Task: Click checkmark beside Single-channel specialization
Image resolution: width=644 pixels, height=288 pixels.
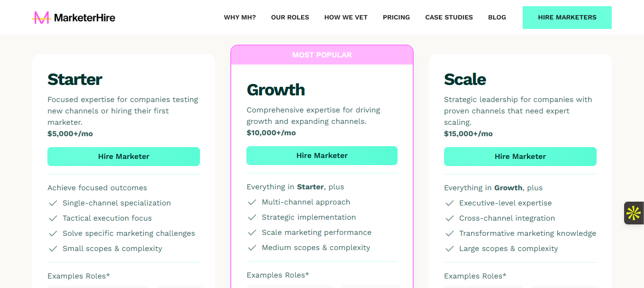Action: (53, 203)
